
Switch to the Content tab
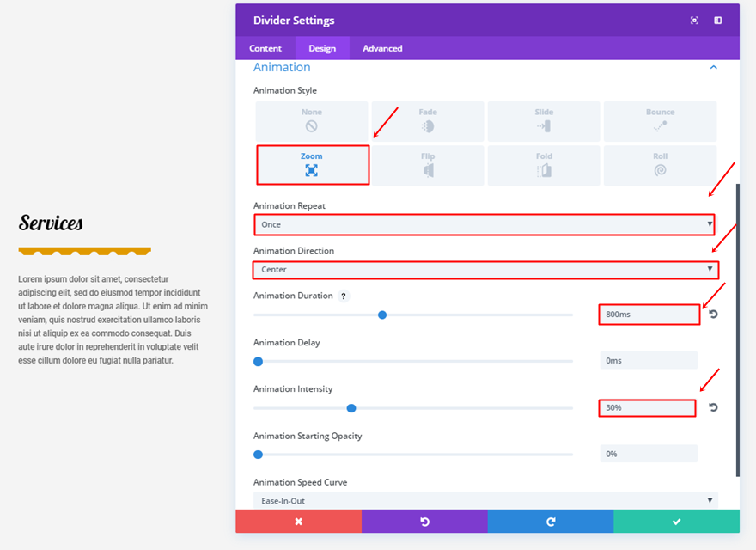(x=265, y=48)
